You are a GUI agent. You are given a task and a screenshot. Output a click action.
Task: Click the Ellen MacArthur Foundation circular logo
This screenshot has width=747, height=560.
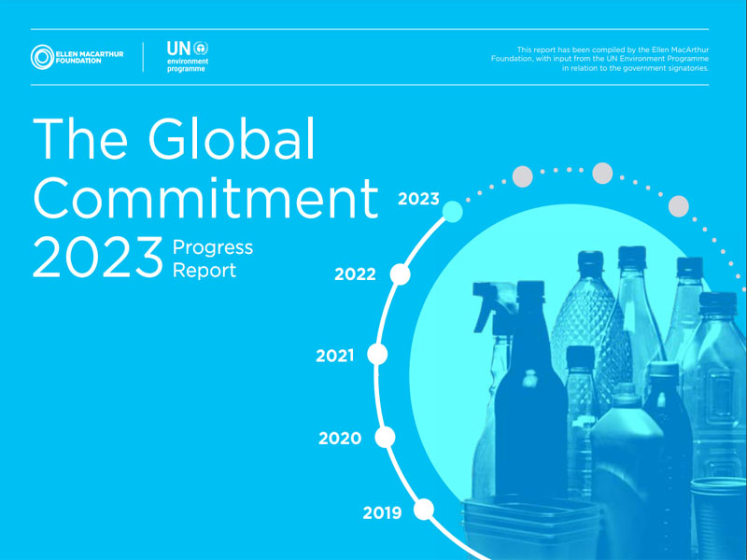42,57
